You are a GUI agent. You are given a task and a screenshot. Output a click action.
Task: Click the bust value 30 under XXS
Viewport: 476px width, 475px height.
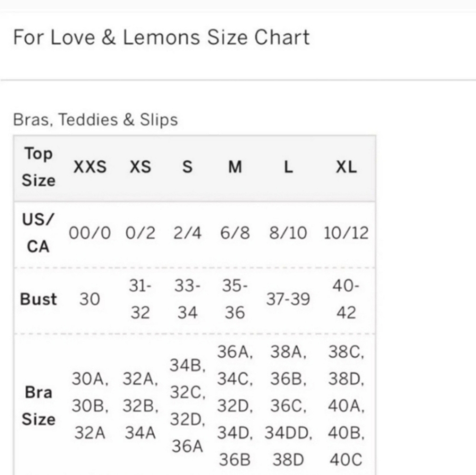pyautogui.click(x=90, y=299)
